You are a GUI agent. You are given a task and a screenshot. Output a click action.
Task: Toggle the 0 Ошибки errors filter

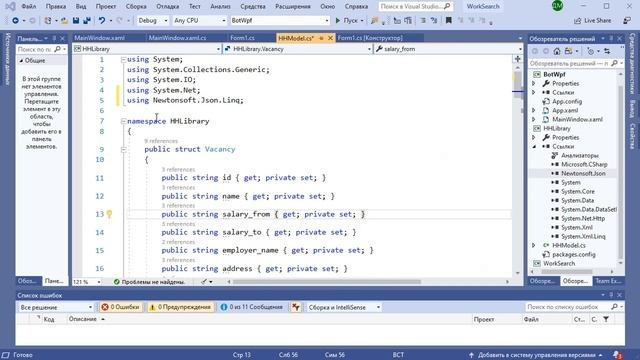click(x=120, y=307)
